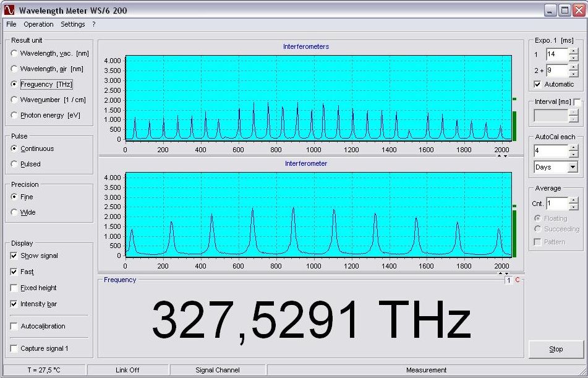Minimize the Wavelength Meter window
This screenshot has width=588, height=378.
(550, 10)
